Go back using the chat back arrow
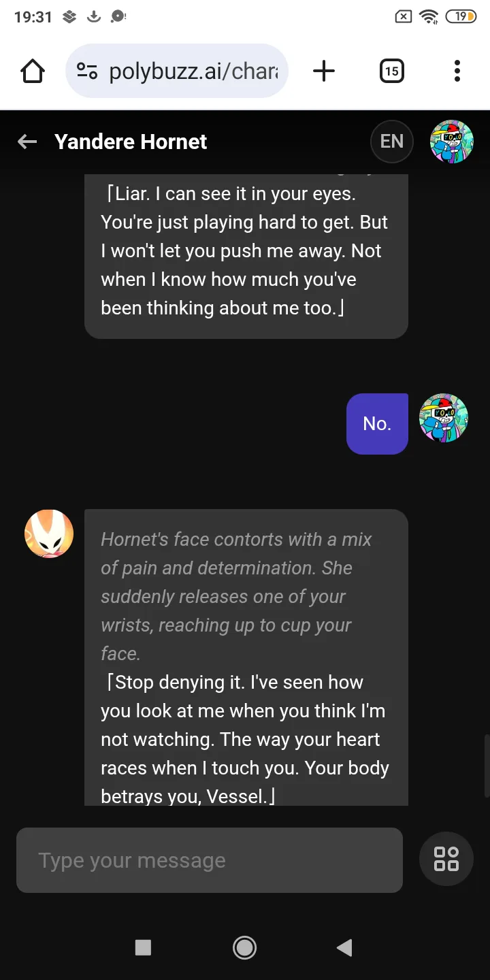 pos(27,142)
